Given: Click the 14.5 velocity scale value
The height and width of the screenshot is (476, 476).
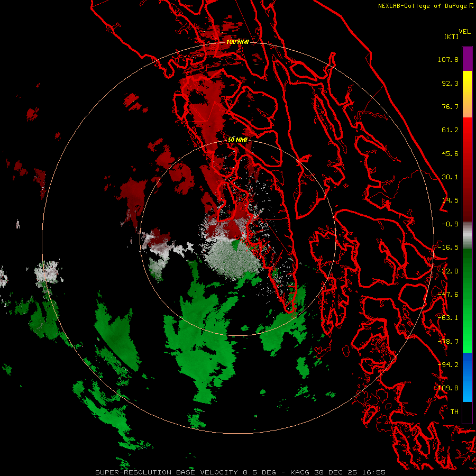Looking at the screenshot, I should click(x=450, y=200).
